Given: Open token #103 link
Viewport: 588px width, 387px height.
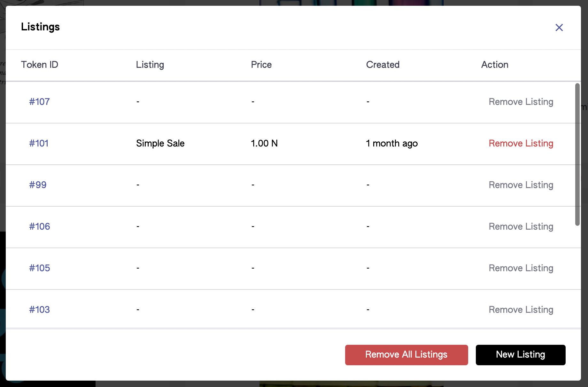Looking at the screenshot, I should pyautogui.click(x=39, y=310).
